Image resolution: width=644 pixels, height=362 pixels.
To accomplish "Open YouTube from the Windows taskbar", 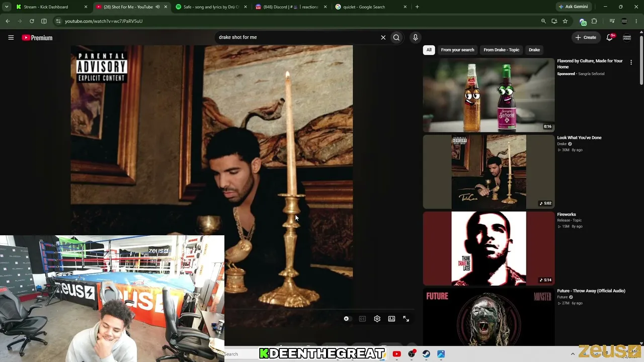I will [x=396, y=354].
